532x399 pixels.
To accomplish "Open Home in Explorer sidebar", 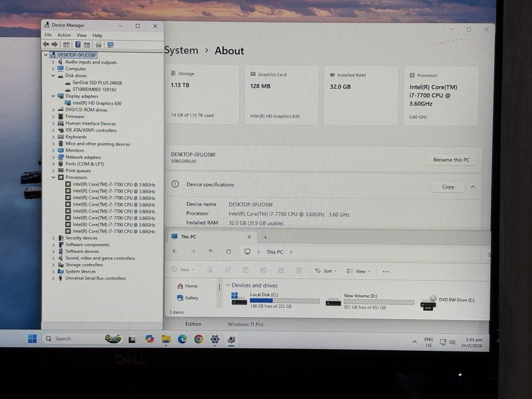I will point(187,286).
